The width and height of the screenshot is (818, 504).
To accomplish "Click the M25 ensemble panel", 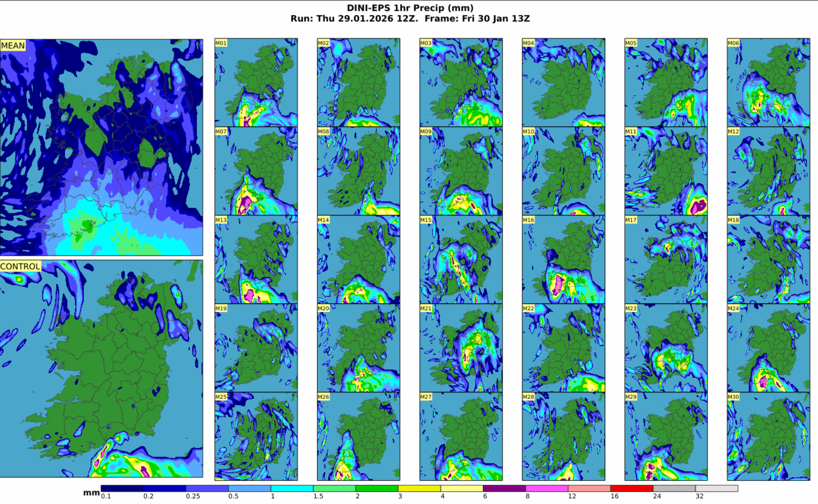I will pos(256,436).
